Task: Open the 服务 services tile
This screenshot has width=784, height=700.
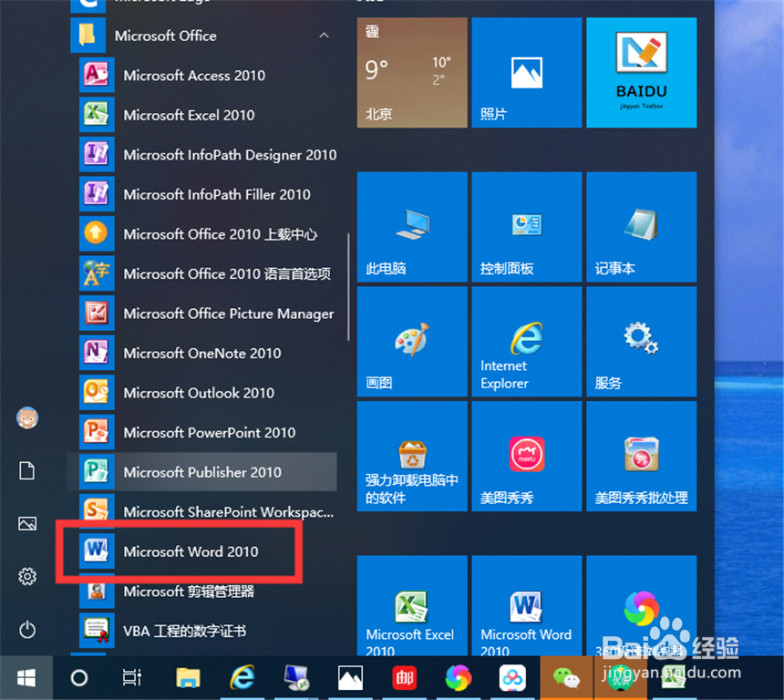Action: click(642, 342)
